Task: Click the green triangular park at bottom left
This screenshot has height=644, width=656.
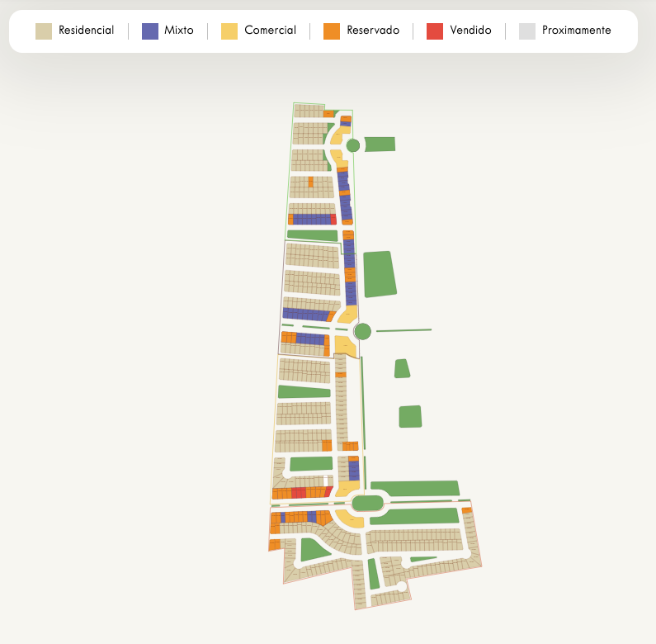Action: point(314,549)
